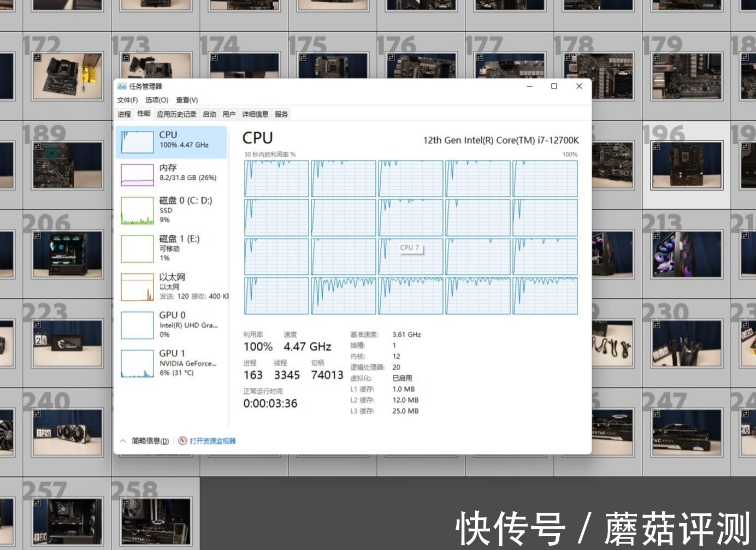The height and width of the screenshot is (550, 756).
Task: Click badge icon on thumbnail 206
Action: pyautogui.click(x=37, y=235)
